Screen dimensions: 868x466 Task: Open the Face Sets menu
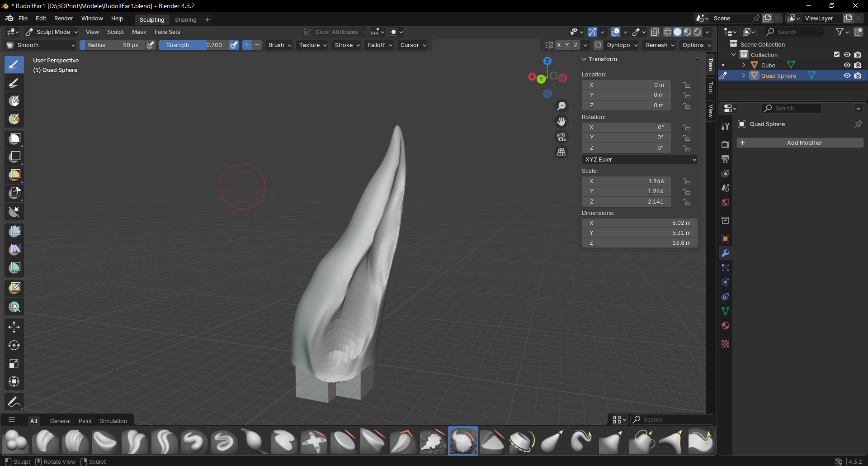[167, 32]
